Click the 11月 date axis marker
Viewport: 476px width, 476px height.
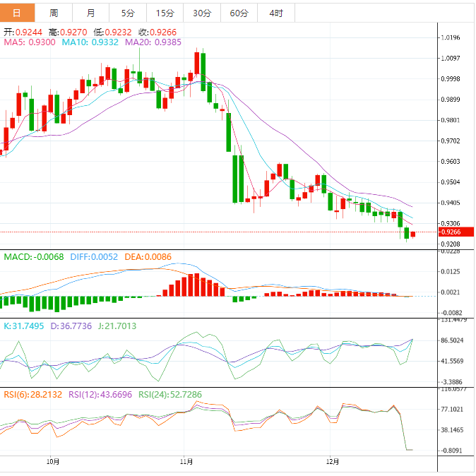[187, 462]
